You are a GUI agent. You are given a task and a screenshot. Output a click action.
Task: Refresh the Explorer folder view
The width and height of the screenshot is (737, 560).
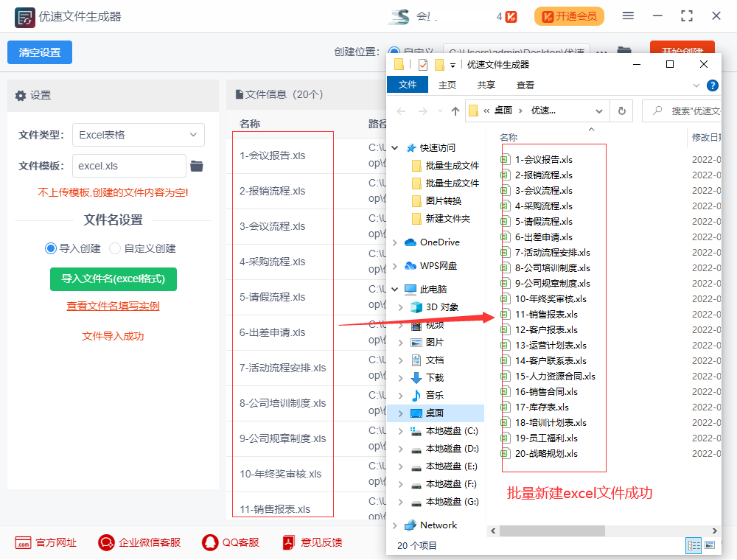[621, 111]
